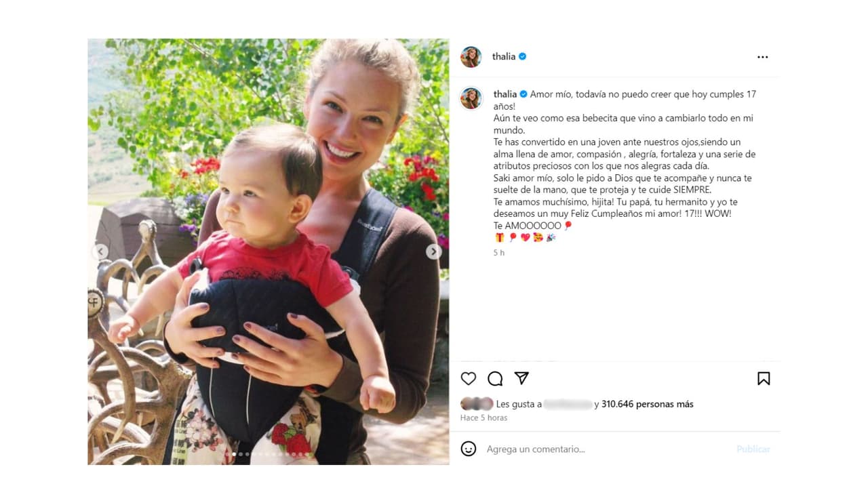Go to previous photo with left arrow
Image resolution: width=868 pixels, height=488 pixels.
point(100,251)
